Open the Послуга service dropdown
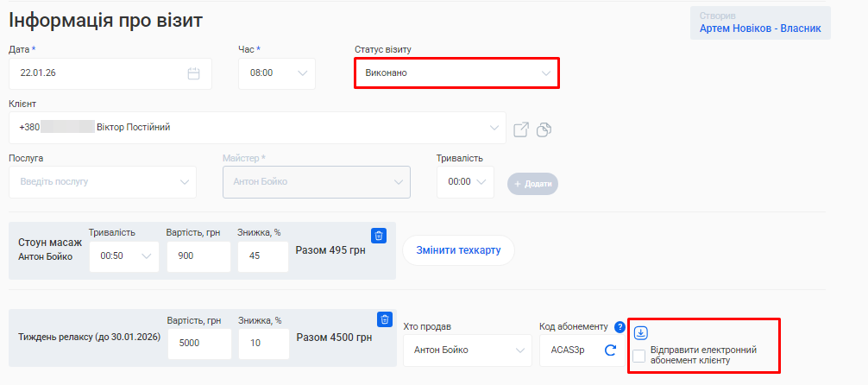 tap(103, 182)
